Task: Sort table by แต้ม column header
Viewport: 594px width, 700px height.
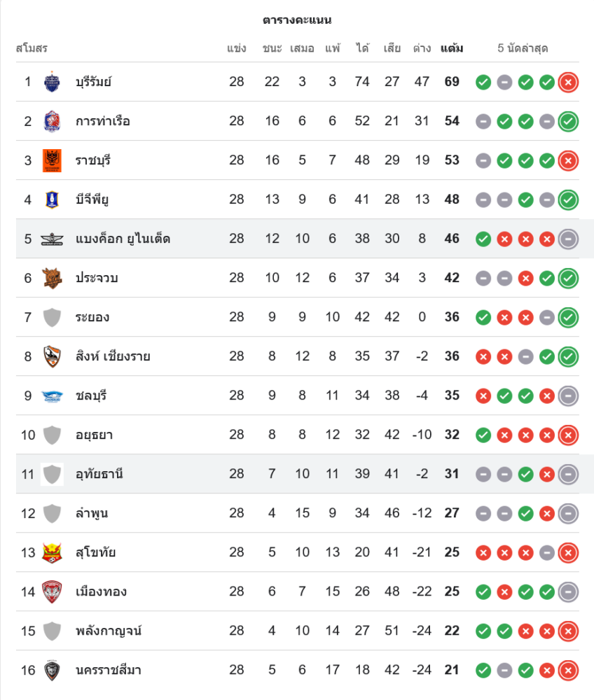Action: tap(452, 48)
